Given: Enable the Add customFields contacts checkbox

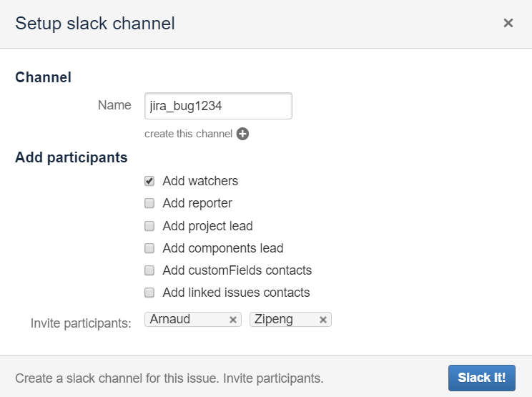Looking at the screenshot, I should [x=149, y=270].
